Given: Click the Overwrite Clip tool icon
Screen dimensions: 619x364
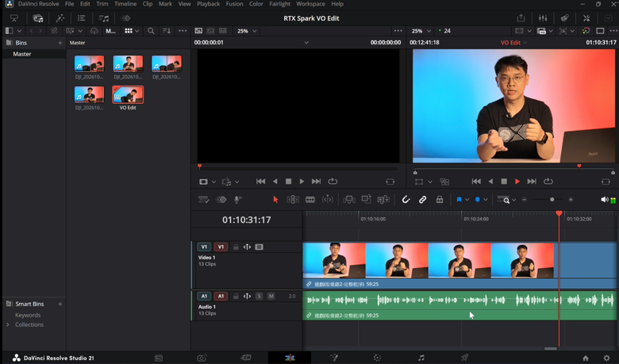Looking at the screenshot, I should click(x=366, y=200).
